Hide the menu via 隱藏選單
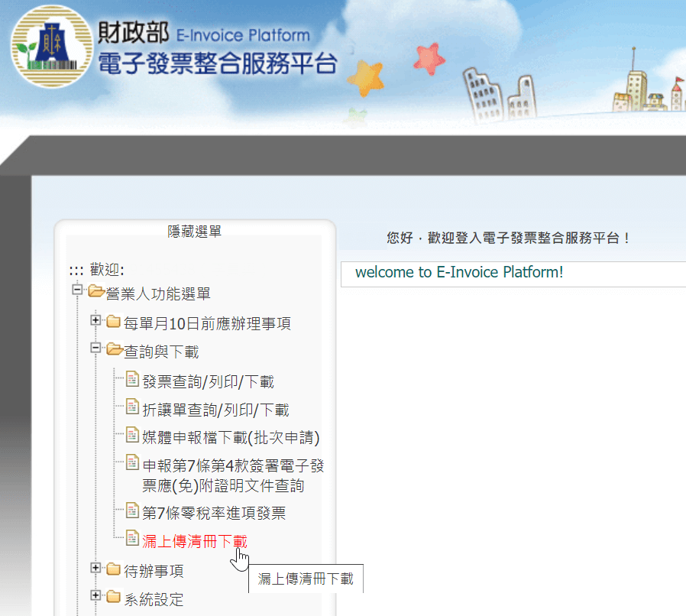Screen dimensions: 686x616 point(195,231)
